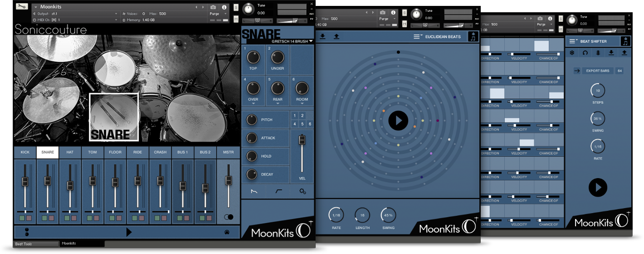Expand the arrow under REAR mic

(x=278, y=104)
